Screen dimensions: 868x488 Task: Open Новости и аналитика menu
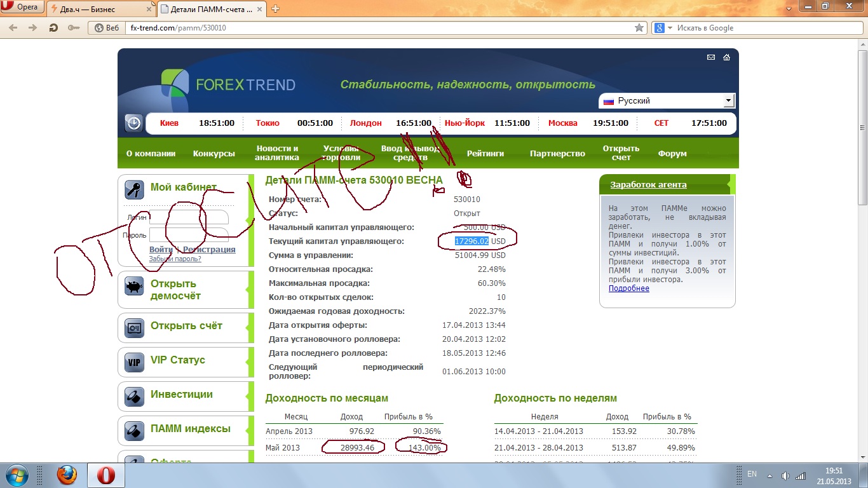(277, 153)
